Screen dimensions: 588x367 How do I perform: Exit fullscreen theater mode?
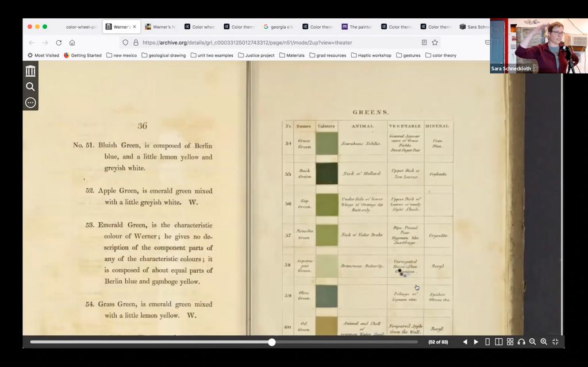555,342
